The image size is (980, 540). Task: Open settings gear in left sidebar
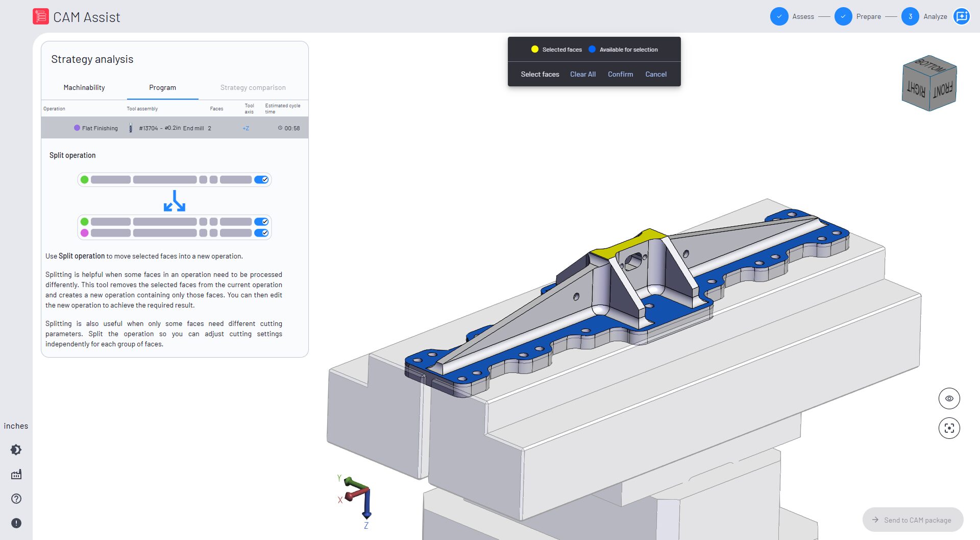(16, 450)
